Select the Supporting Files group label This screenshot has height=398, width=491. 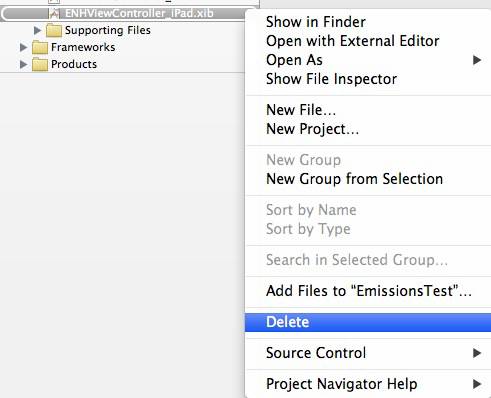[x=108, y=30]
